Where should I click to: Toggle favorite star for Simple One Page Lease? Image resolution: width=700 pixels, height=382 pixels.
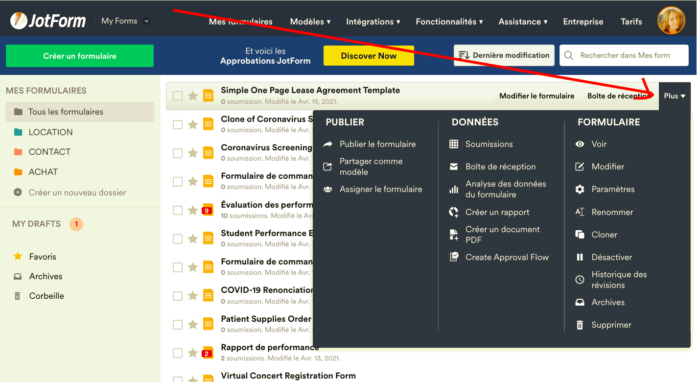[192, 96]
